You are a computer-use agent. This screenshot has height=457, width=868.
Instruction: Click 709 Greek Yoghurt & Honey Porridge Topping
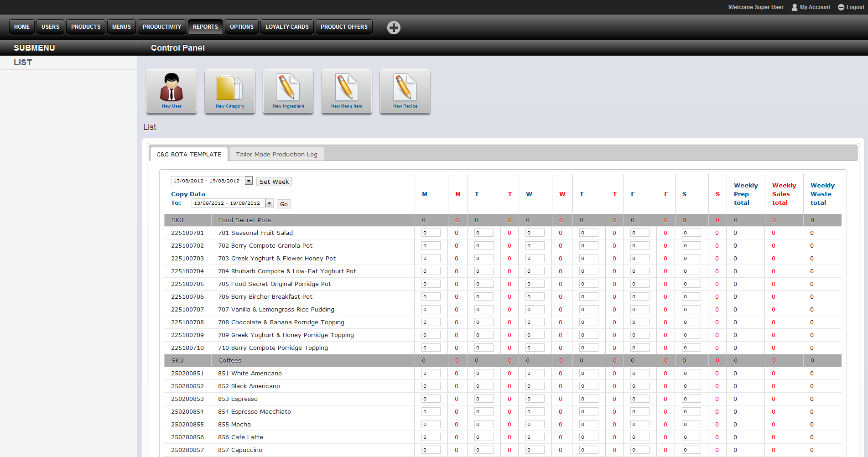click(x=286, y=335)
